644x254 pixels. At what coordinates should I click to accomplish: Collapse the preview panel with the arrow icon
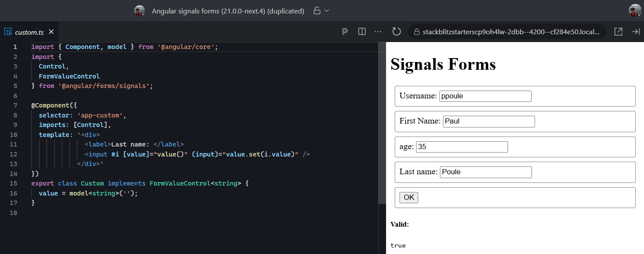pos(635,32)
